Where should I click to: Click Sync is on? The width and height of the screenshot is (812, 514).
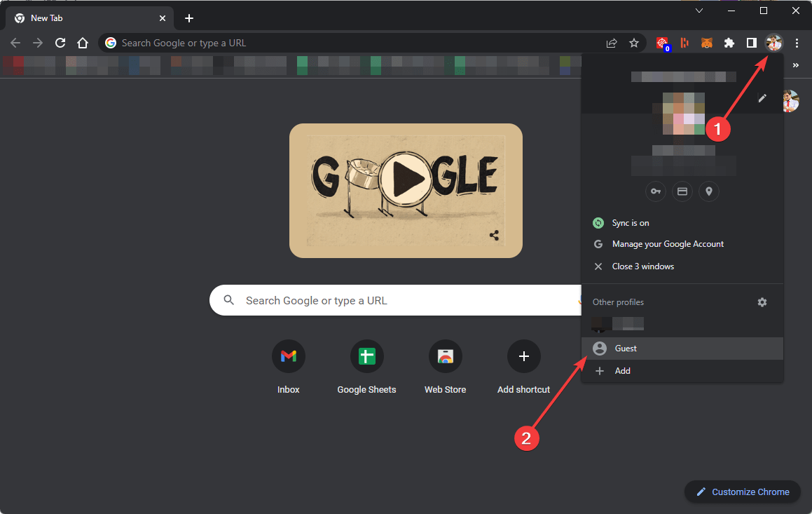(682, 223)
